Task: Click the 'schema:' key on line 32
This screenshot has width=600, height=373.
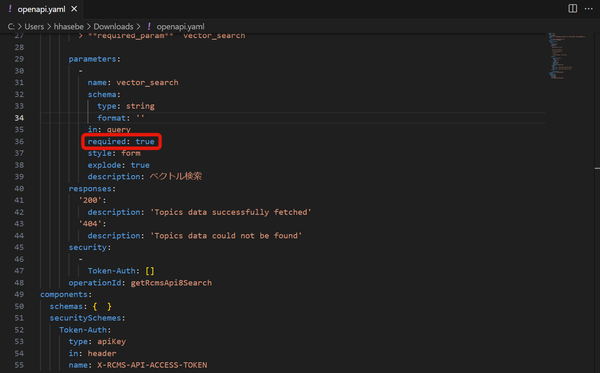Action: point(104,94)
